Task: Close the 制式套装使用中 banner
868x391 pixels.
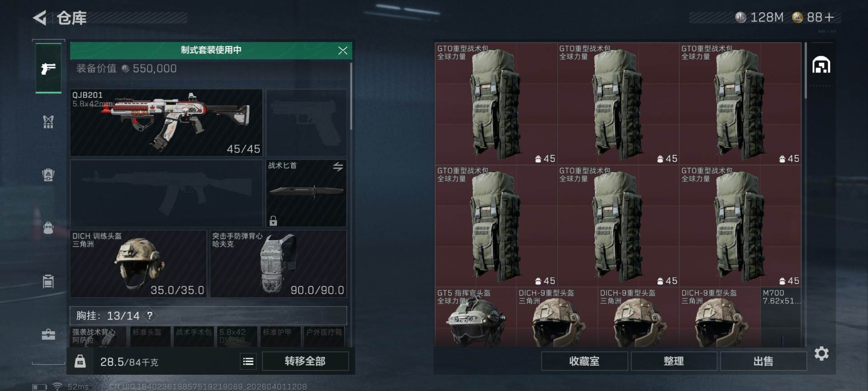Action: (x=343, y=50)
